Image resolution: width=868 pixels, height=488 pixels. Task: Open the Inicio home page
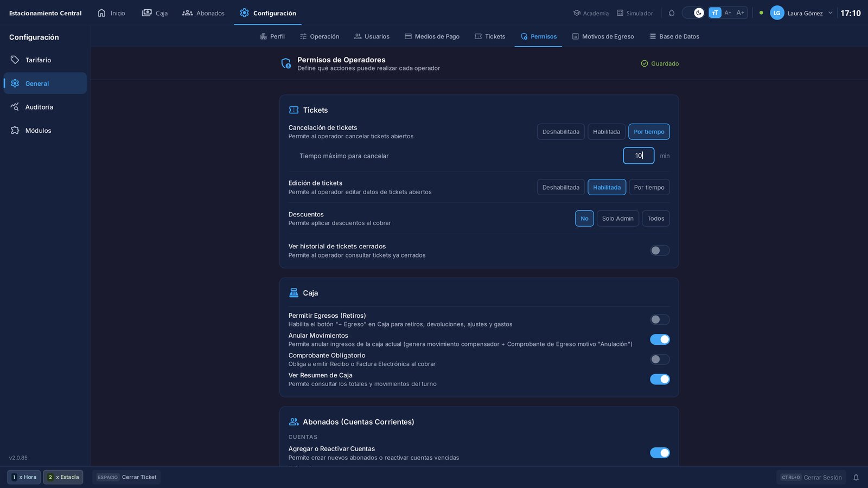tap(111, 13)
